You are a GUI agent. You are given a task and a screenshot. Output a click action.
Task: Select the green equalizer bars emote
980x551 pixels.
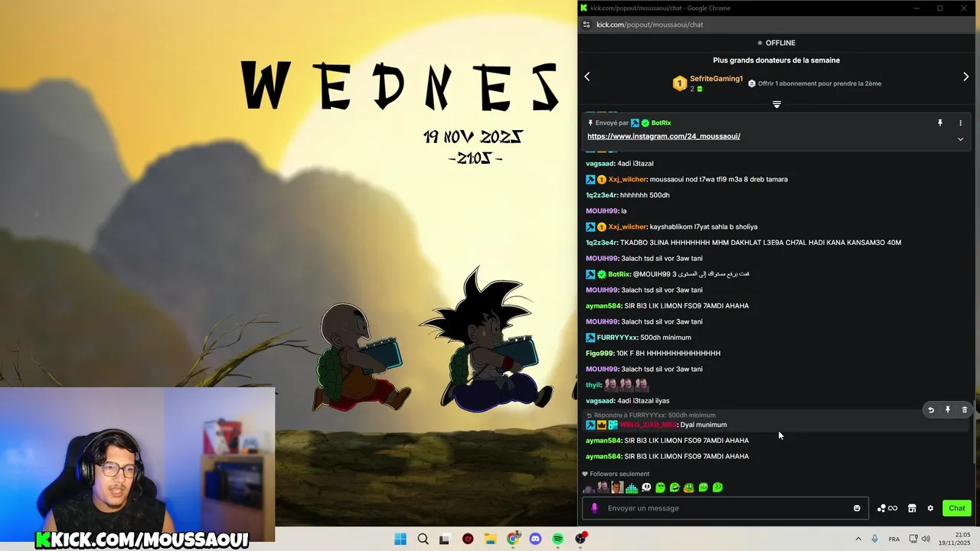[632, 487]
